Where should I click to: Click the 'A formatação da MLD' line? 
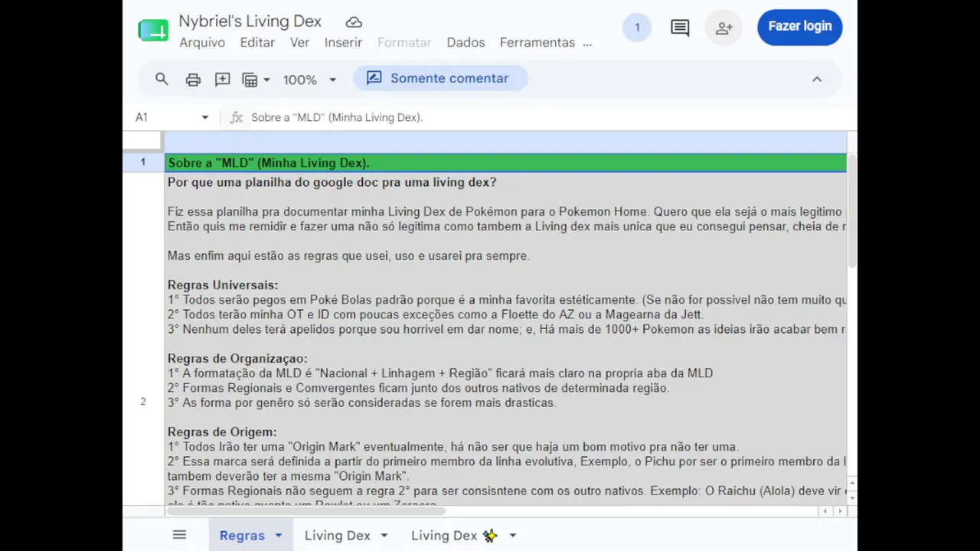(x=440, y=373)
